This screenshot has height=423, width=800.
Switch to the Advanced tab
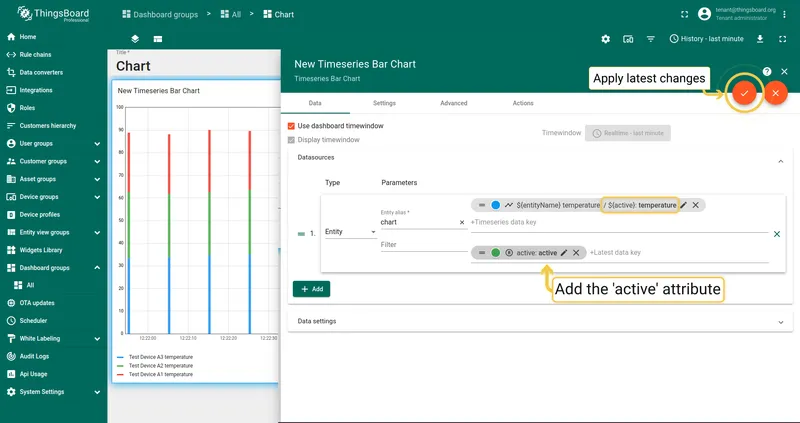click(454, 103)
